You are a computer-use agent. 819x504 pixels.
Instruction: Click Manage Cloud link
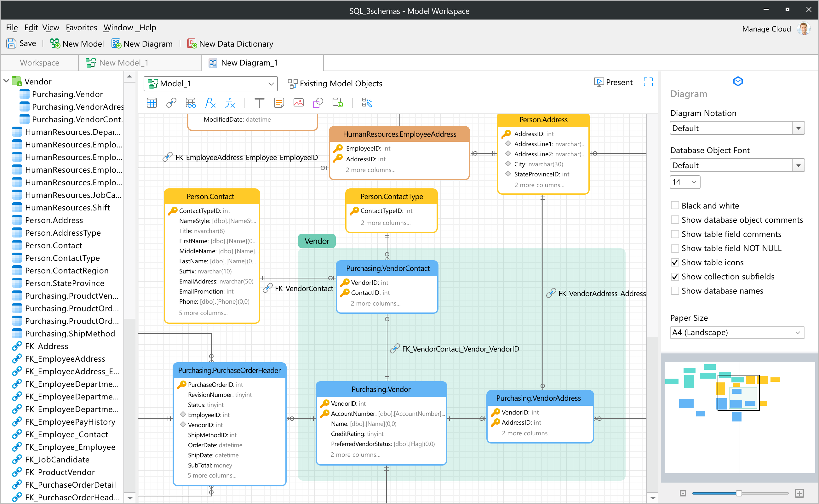[766, 29]
